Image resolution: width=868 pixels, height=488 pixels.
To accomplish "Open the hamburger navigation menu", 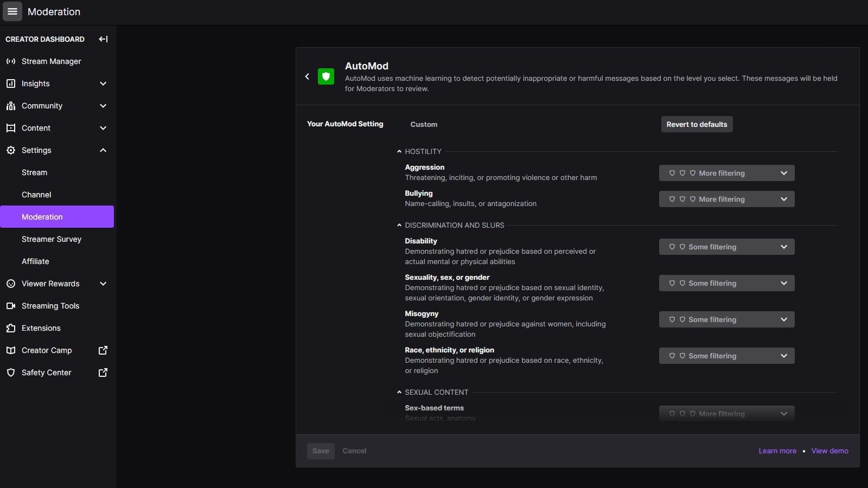I will coord(12,11).
